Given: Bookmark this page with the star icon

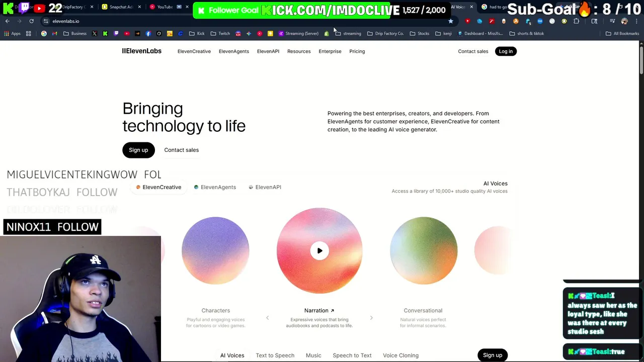Looking at the screenshot, I should (x=451, y=21).
